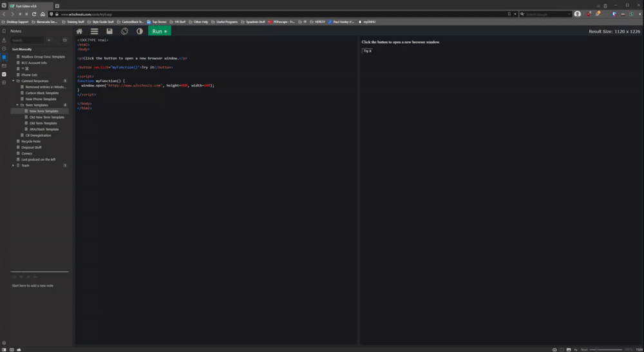
Task: Open the mySNHU bookmark
Action: pyautogui.click(x=367, y=22)
